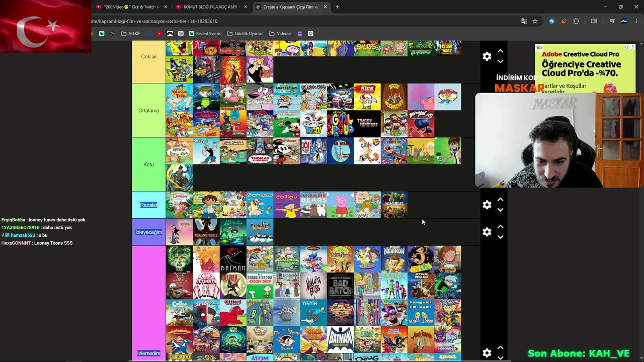644x362 pixels.
Task: Select the Kick Buttowski thumbnail
Action: point(367,97)
